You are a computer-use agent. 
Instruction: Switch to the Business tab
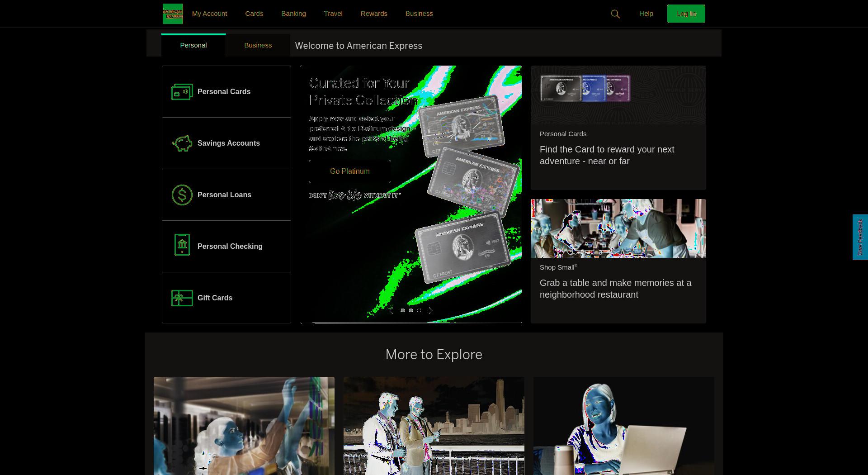258,45
